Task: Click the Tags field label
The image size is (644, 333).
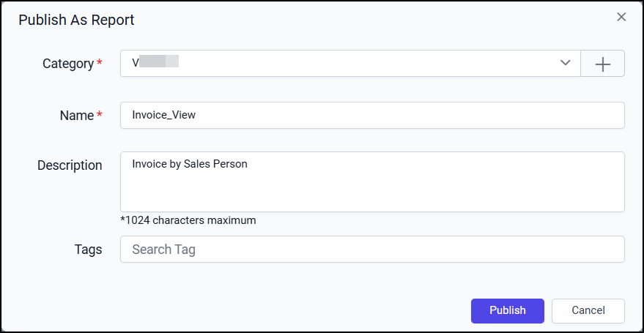Action: [88, 250]
